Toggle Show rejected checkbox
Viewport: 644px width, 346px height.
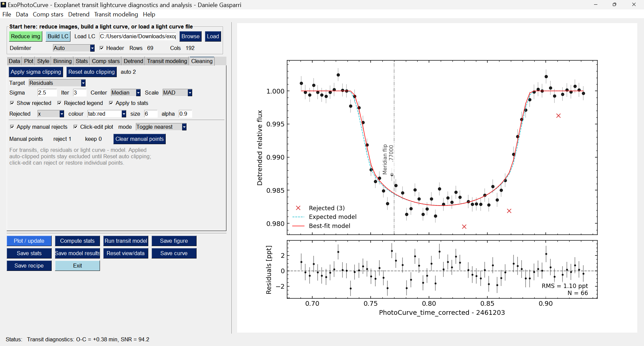tap(12, 103)
